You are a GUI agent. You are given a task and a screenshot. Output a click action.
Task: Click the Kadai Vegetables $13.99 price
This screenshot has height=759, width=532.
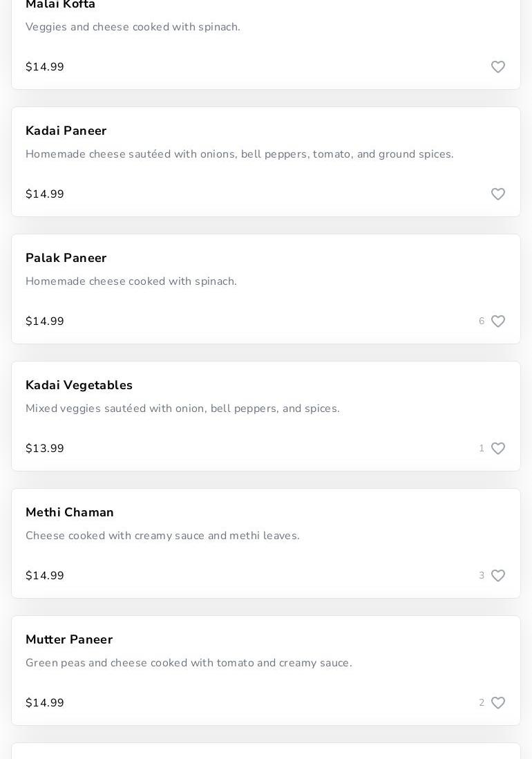point(45,449)
